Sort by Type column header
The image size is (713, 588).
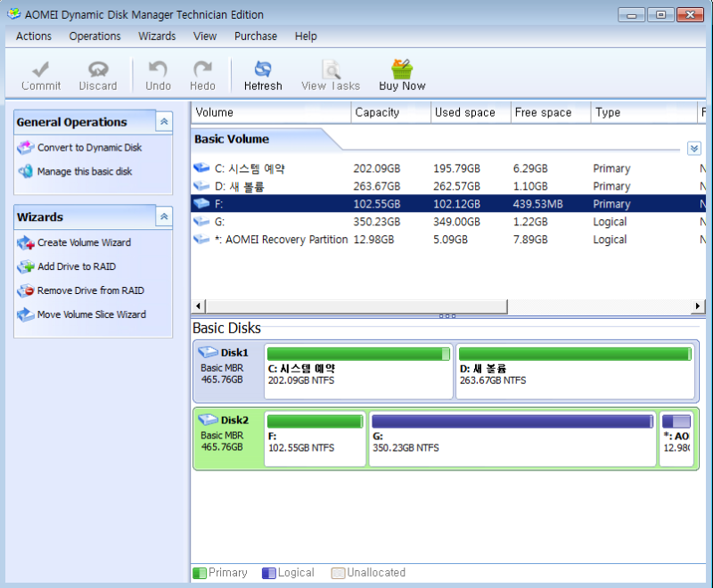643,112
